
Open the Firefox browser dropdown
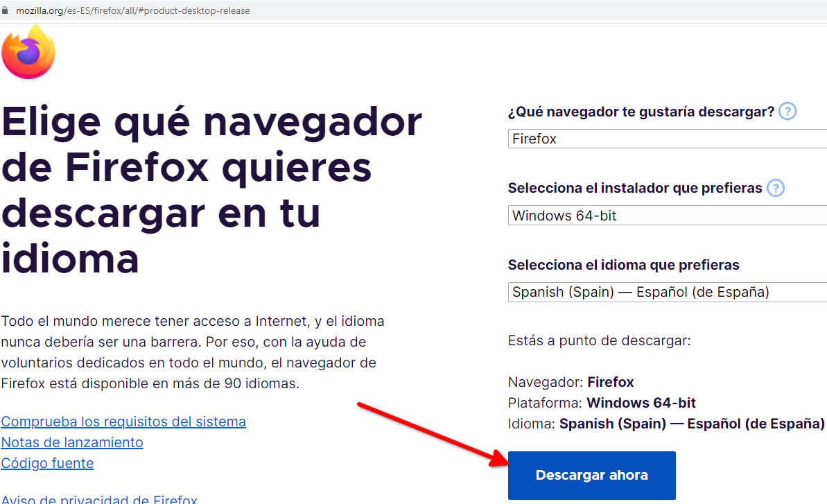click(x=667, y=139)
